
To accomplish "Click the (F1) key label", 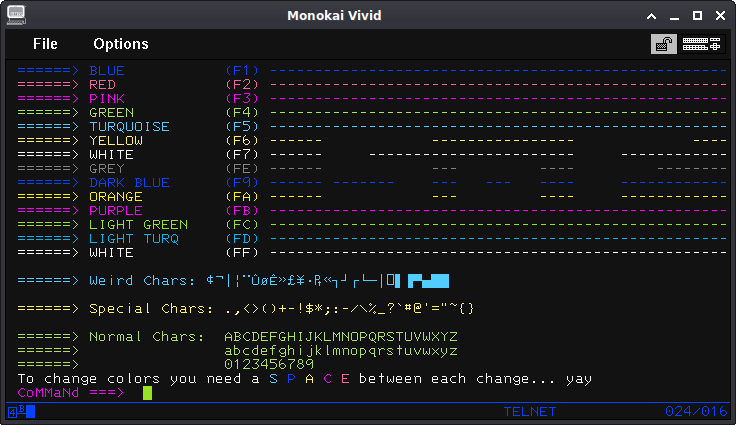I will pos(242,70).
